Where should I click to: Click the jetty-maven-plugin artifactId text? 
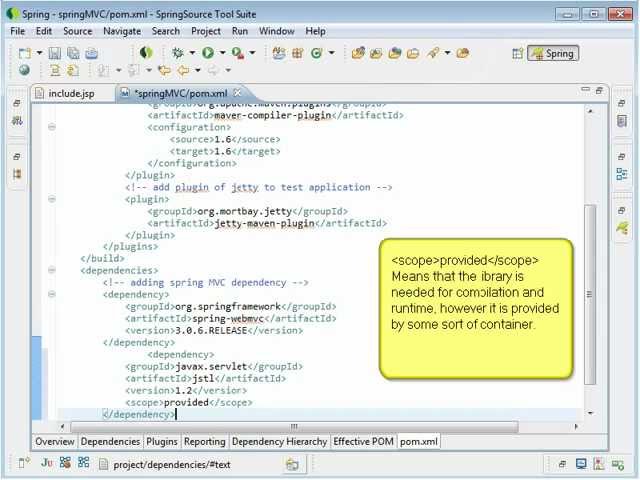[264, 223]
